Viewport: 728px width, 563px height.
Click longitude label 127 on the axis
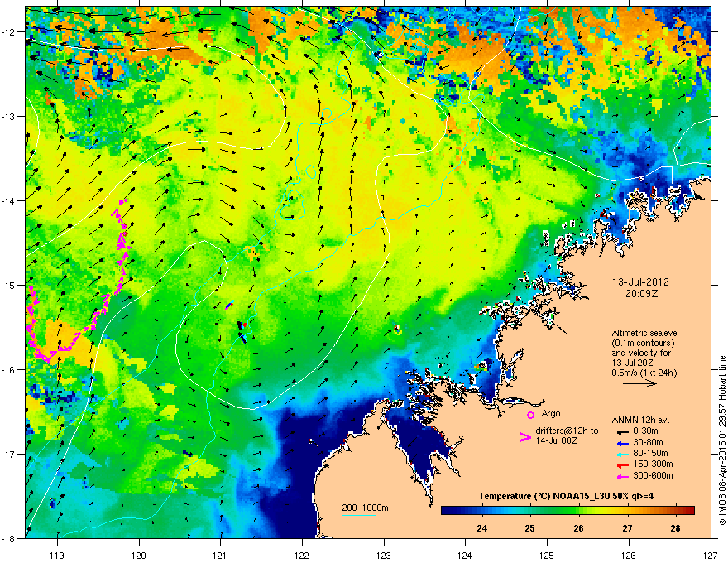point(711,555)
